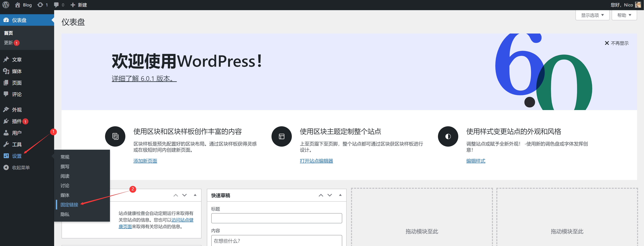Toggle the 快速草稿 panel collapse arrow
The height and width of the screenshot is (246, 644).
coord(340,195)
